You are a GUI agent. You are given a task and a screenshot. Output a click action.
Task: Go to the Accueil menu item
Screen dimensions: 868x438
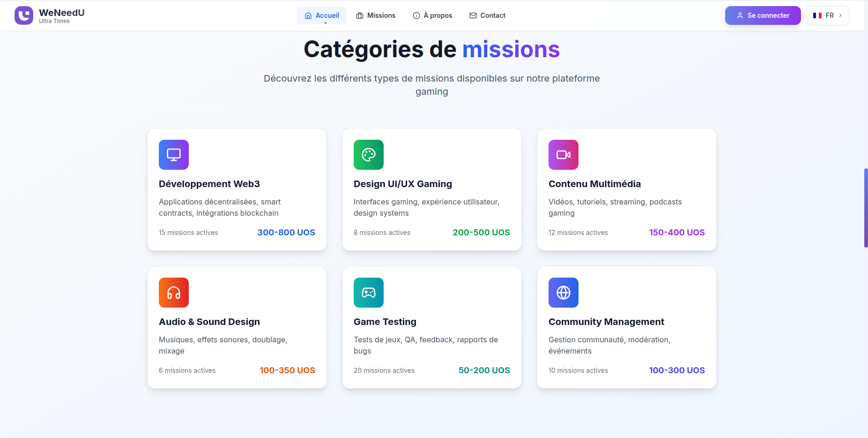[x=322, y=15]
